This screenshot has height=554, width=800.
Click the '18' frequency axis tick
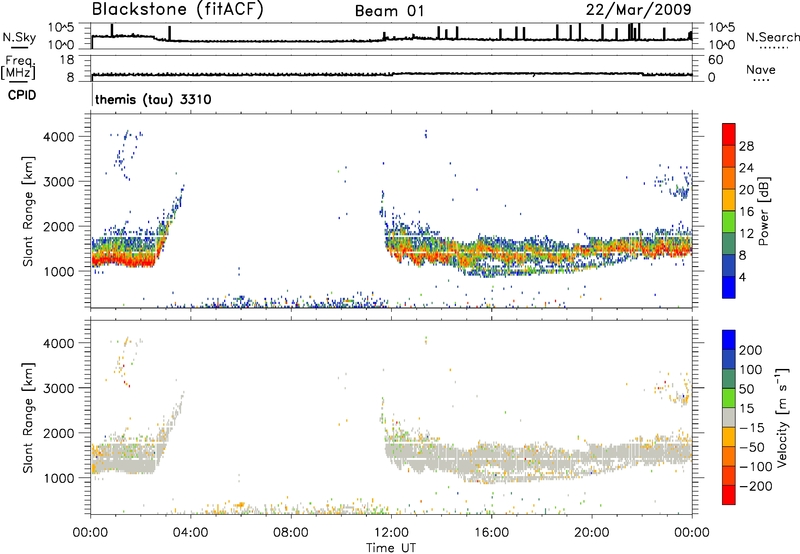click(67, 60)
